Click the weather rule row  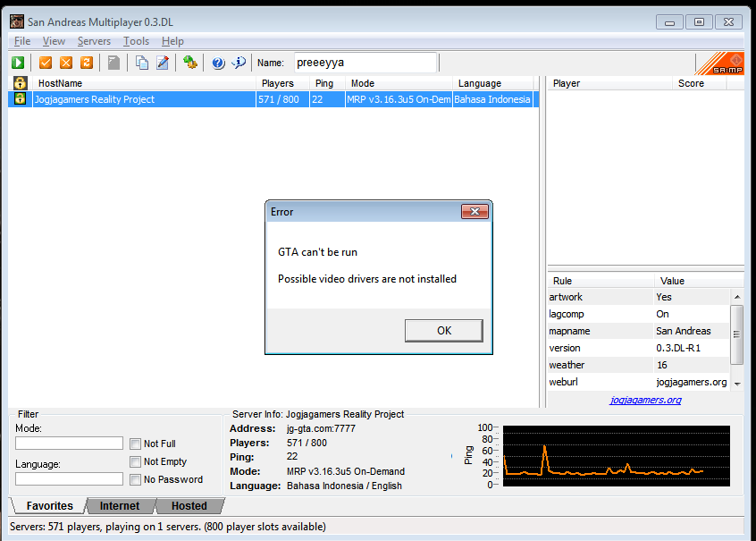pyautogui.click(x=639, y=365)
